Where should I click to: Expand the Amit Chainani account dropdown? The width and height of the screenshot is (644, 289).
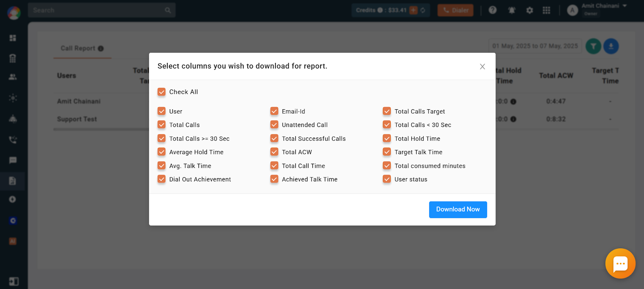coord(625,6)
